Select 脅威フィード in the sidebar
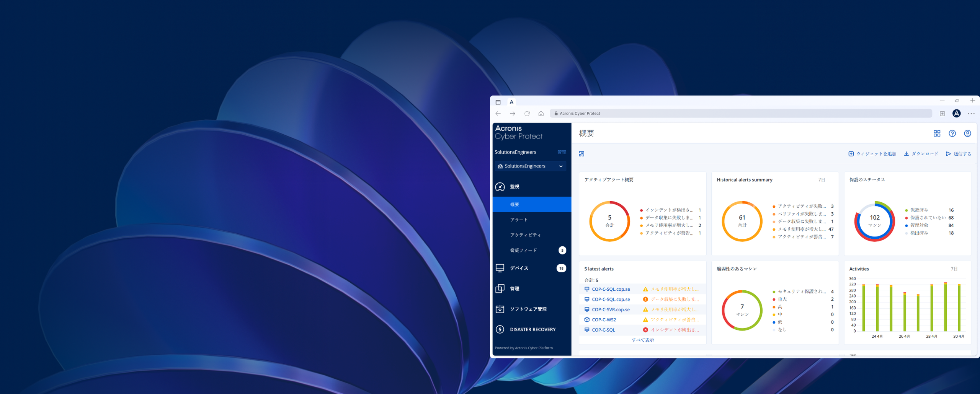The image size is (980, 394). pyautogui.click(x=532, y=251)
